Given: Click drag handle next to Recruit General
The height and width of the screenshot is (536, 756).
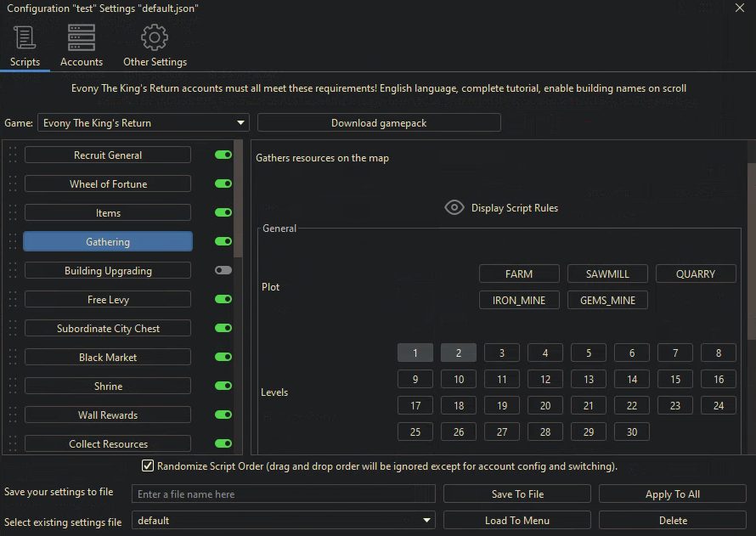Looking at the screenshot, I should pyautogui.click(x=13, y=155).
